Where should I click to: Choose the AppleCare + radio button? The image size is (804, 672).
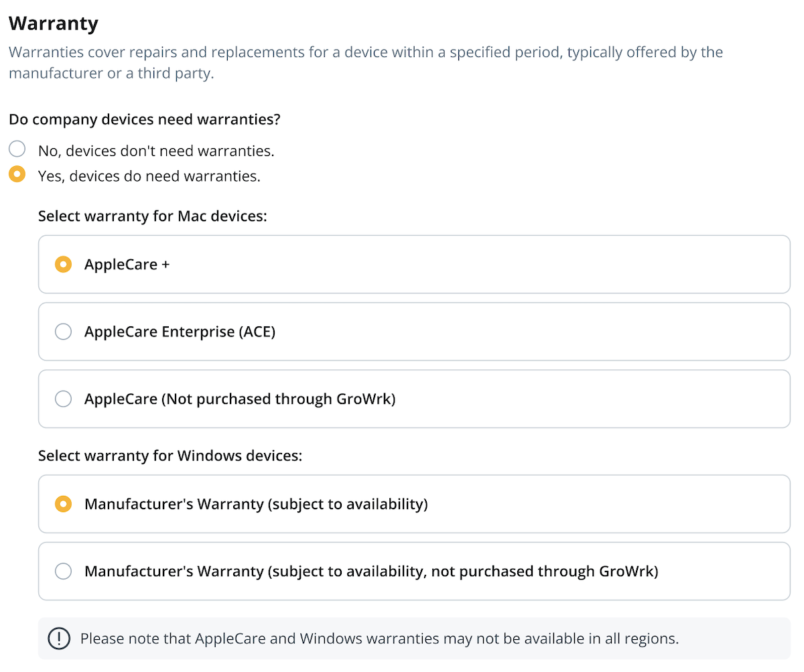click(63, 265)
